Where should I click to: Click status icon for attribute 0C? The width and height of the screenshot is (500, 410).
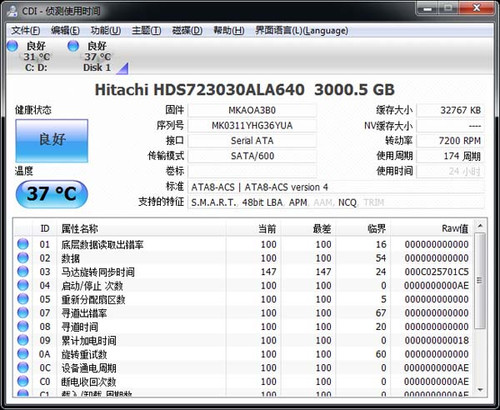[23, 367]
